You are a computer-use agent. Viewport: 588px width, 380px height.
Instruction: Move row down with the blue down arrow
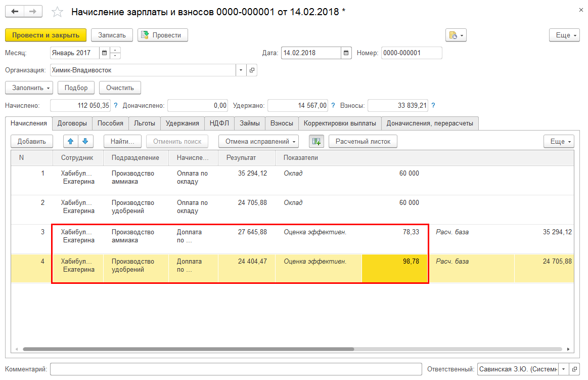(x=85, y=141)
